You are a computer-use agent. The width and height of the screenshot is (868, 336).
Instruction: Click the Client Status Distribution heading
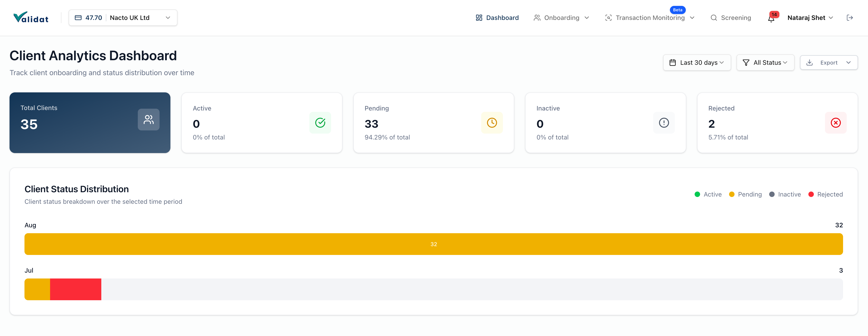pos(77,189)
